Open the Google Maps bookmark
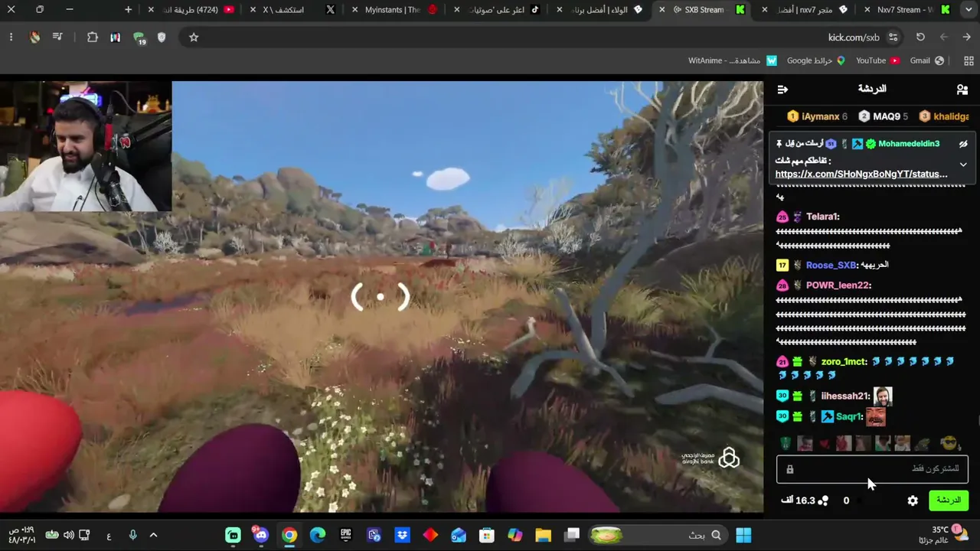Image resolution: width=980 pixels, height=551 pixels. 815,60
